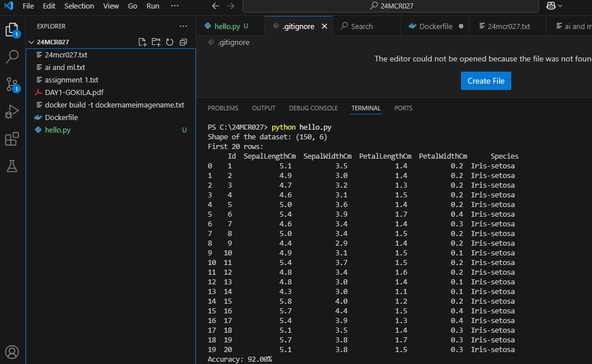
Task: Open the Go menu
Action: (x=133, y=6)
